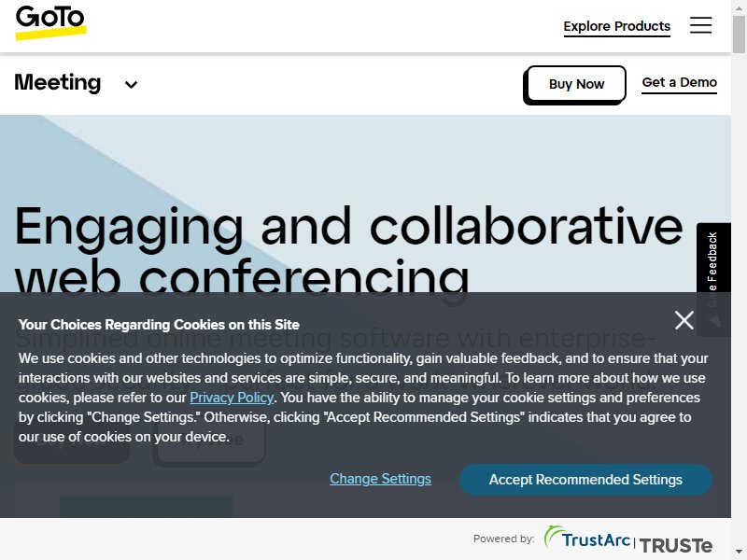Click the cookie banner heading text
Viewport: 747px width, 560px height.
tap(159, 325)
